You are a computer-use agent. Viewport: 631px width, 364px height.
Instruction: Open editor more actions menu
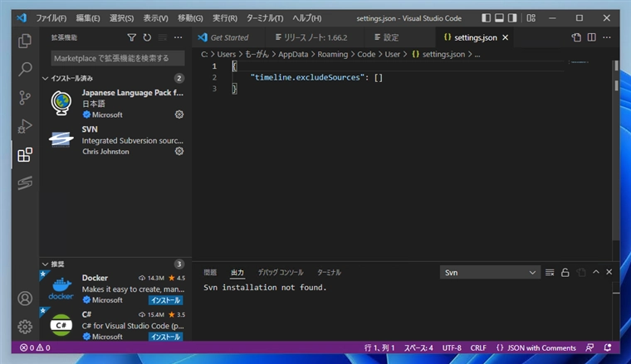(x=607, y=37)
